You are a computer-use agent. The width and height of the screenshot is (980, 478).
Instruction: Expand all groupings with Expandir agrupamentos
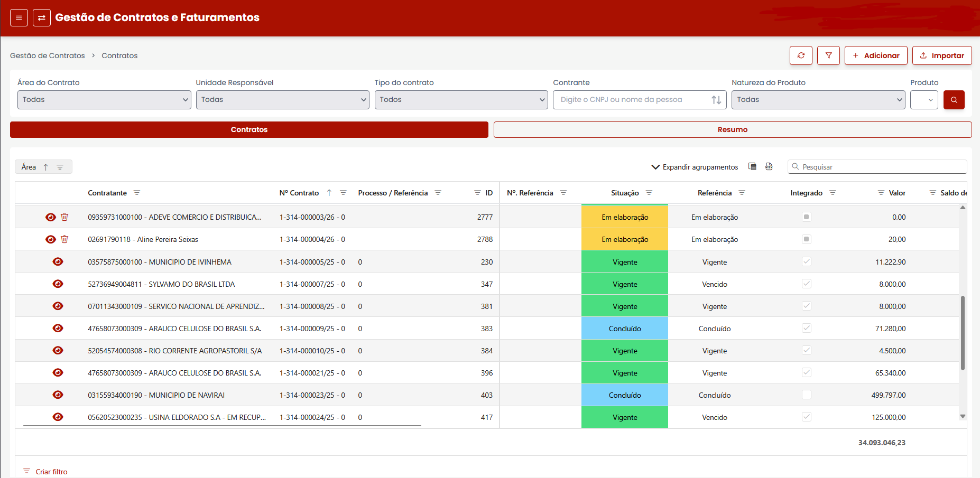695,167
